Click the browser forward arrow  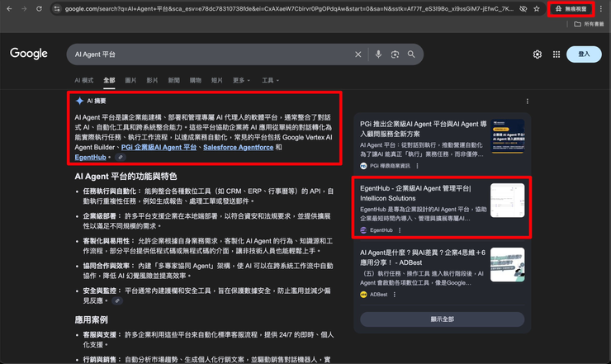tap(24, 8)
